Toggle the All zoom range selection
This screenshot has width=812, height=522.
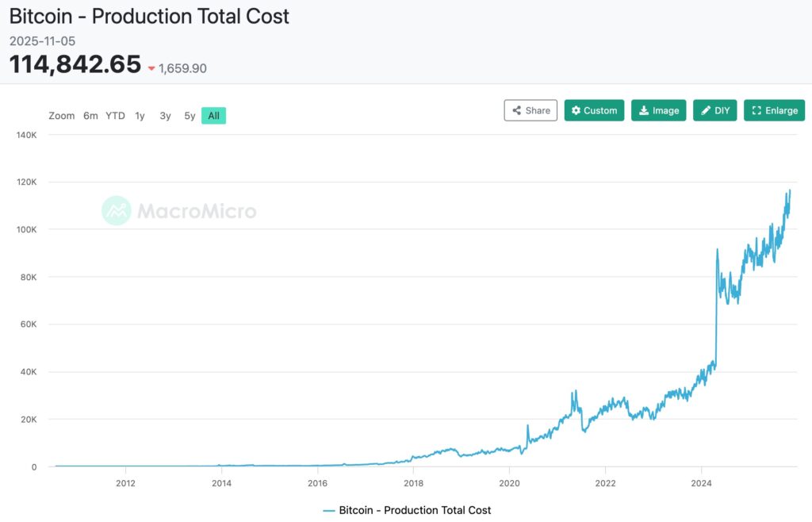[x=213, y=115]
